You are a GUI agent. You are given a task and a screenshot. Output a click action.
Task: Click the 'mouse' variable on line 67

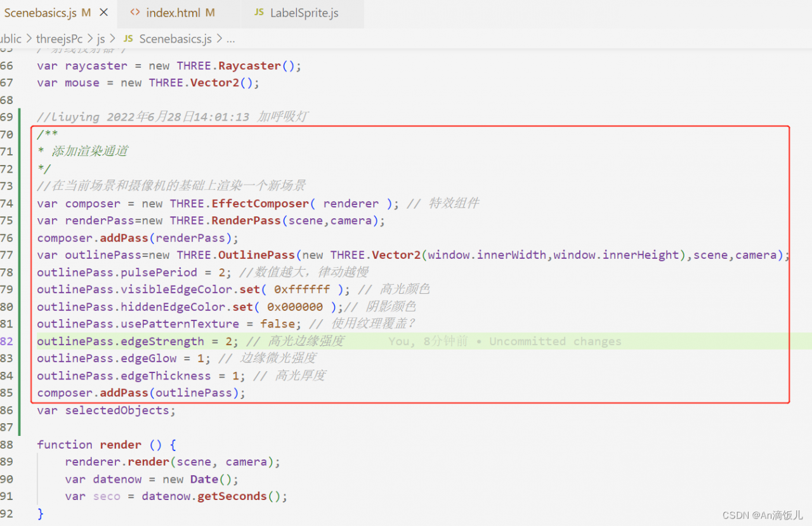click(x=82, y=82)
